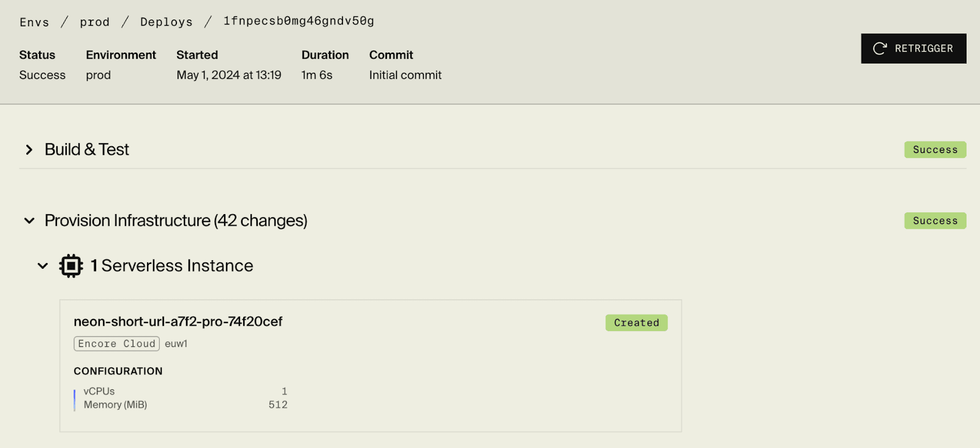Image resolution: width=980 pixels, height=448 pixels.
Task: Expand the Build & Test section
Action: (x=86, y=149)
